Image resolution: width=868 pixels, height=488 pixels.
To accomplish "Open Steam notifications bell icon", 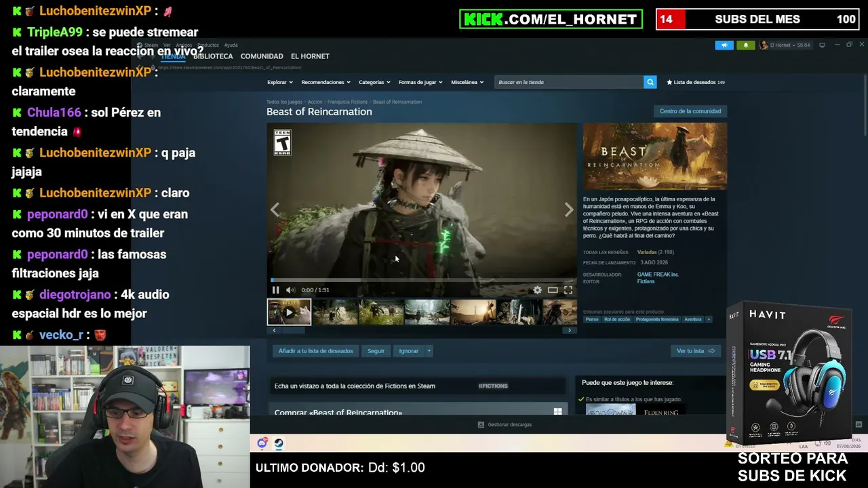I will [x=745, y=45].
